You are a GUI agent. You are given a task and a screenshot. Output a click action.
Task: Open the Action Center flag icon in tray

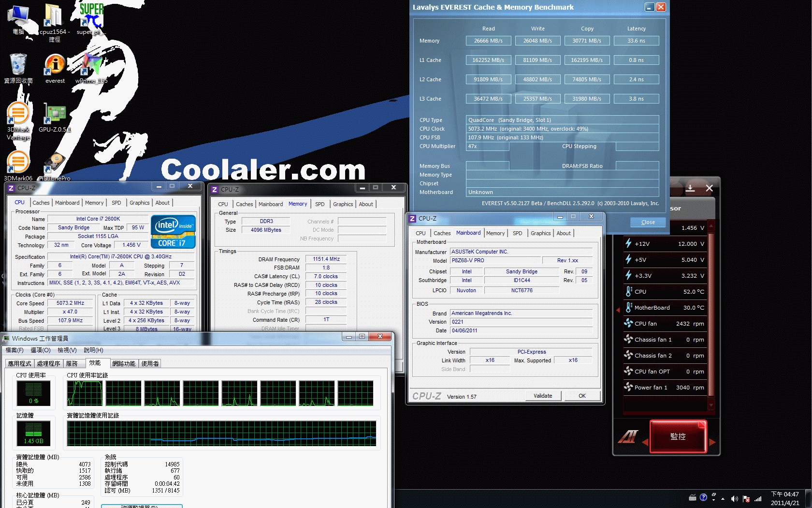pyautogui.click(x=746, y=499)
